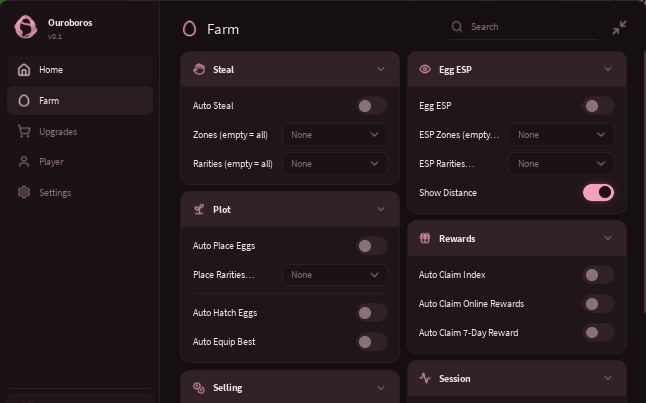Image resolution: width=646 pixels, height=403 pixels.
Task: Click the Auto Hatch Eggs label
Action: 225,313
